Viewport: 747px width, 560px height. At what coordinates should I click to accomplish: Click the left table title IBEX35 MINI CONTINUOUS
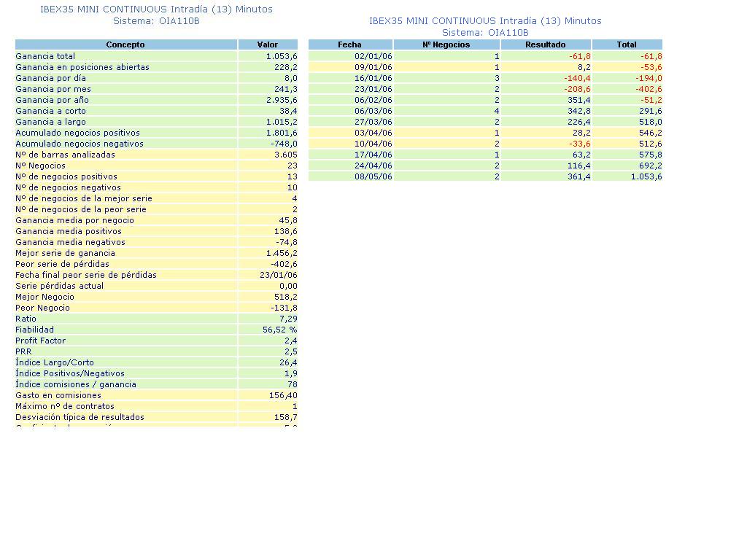tap(156, 9)
